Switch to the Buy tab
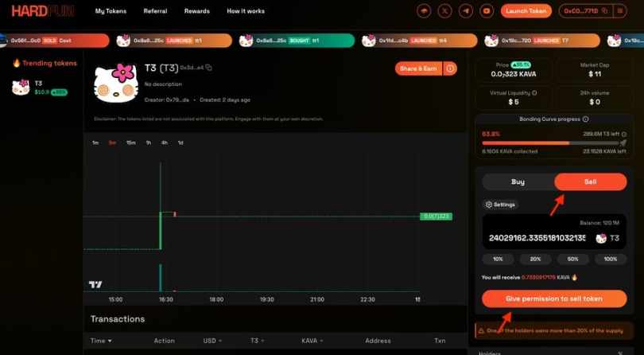644x355 pixels. click(x=518, y=181)
